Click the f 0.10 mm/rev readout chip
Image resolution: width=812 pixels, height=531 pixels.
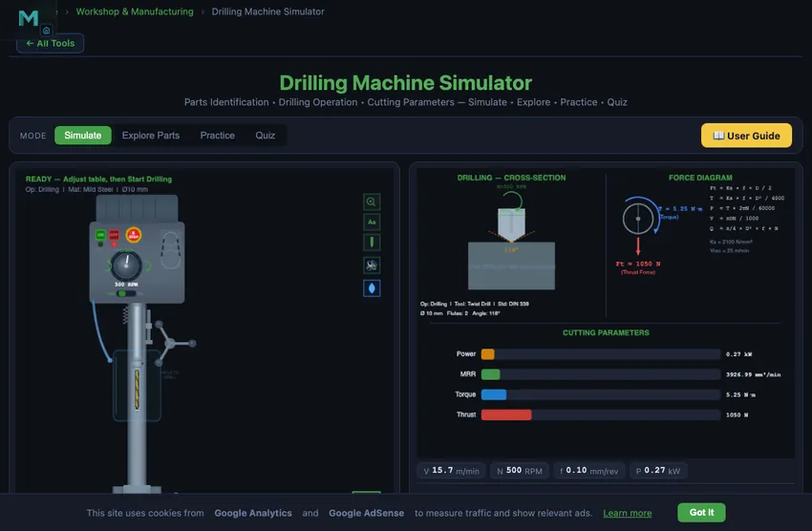coord(588,471)
